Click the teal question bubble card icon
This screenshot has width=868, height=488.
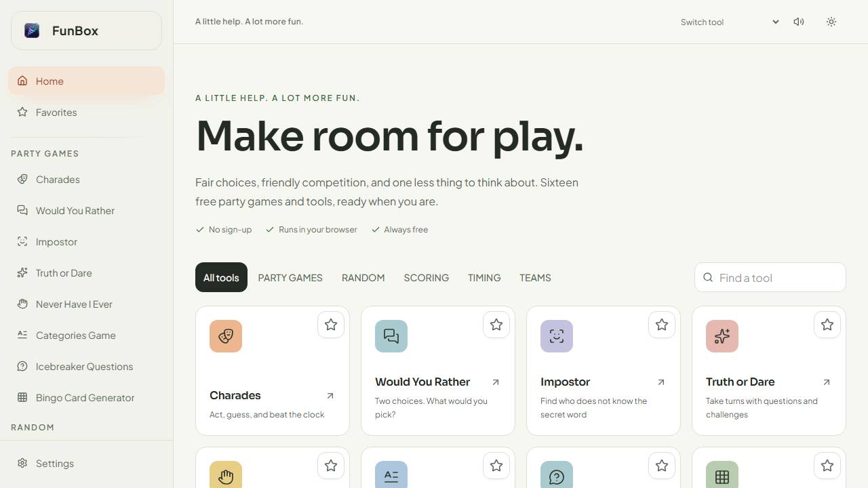(557, 474)
